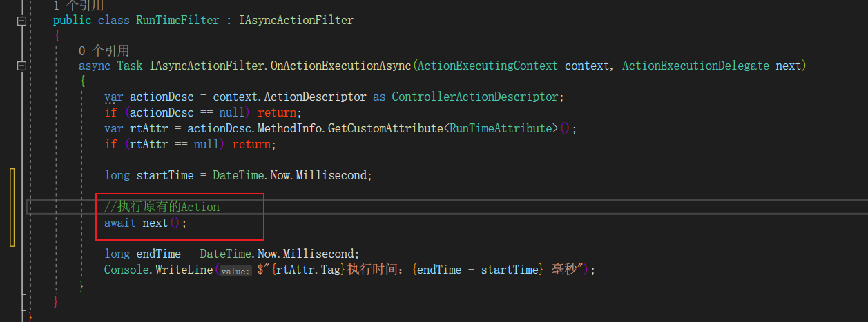
Task: Click the ActionExecutionDelegate parameter type
Action: point(695,66)
